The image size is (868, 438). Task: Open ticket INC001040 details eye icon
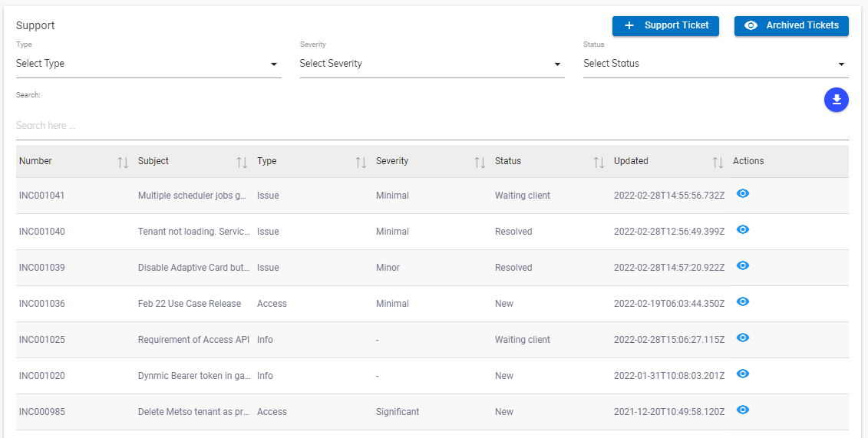742,230
